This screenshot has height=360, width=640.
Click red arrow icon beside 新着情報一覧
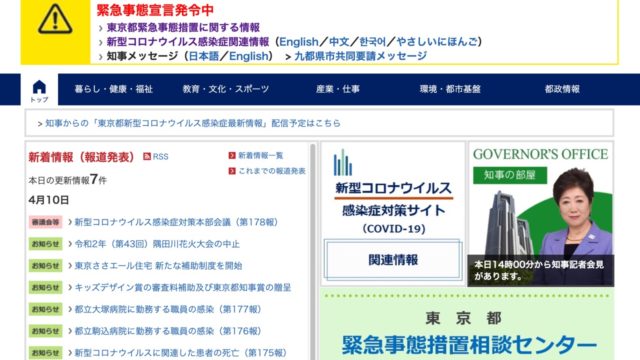(x=232, y=156)
